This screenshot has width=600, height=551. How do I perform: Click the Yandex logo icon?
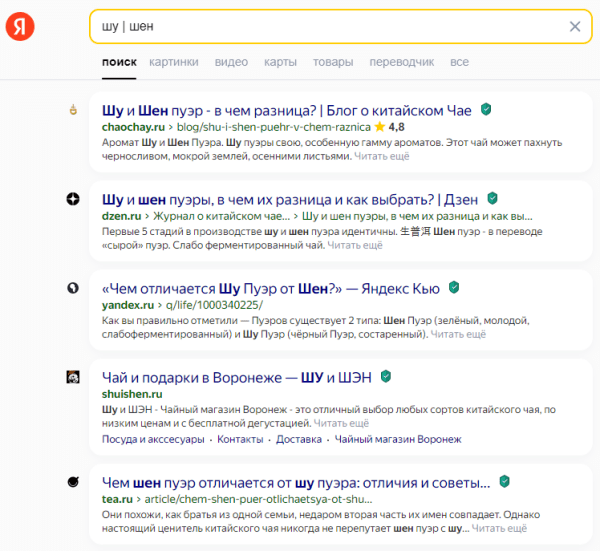pyautogui.click(x=20, y=27)
